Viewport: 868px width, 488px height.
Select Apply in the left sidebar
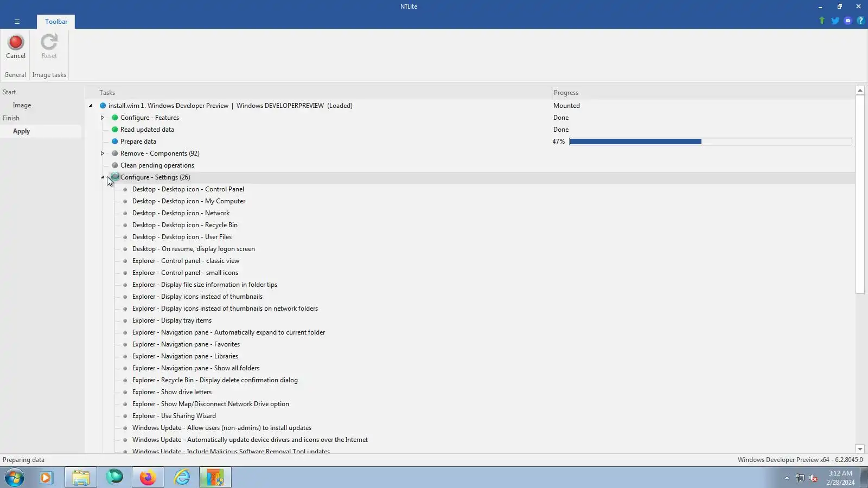(x=21, y=131)
